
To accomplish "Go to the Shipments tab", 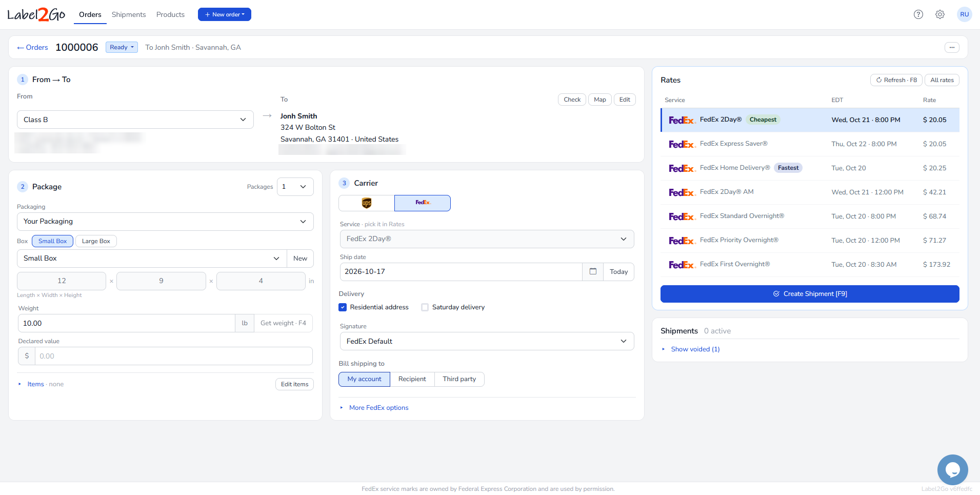I will point(129,14).
